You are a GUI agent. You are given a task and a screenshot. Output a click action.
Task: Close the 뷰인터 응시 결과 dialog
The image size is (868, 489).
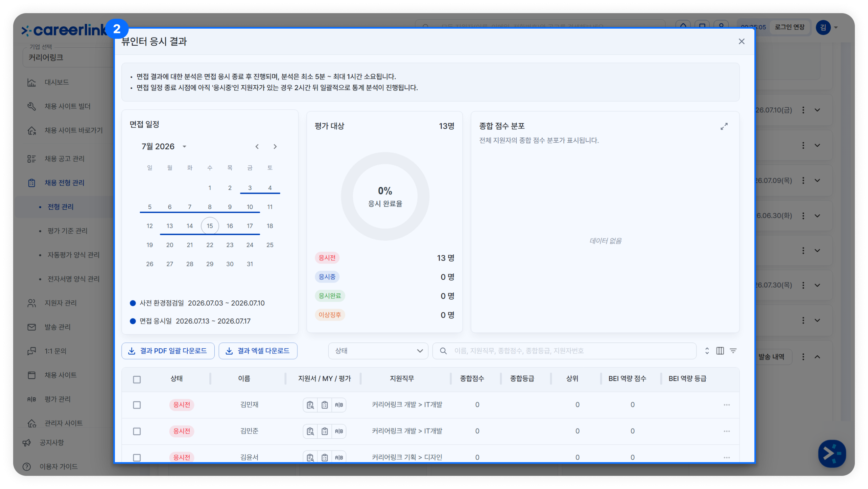pyautogui.click(x=741, y=41)
